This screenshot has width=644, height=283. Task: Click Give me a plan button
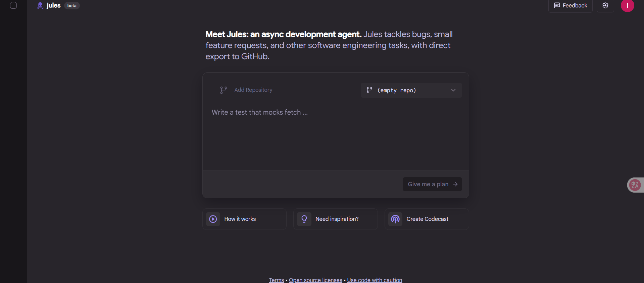[x=432, y=184]
